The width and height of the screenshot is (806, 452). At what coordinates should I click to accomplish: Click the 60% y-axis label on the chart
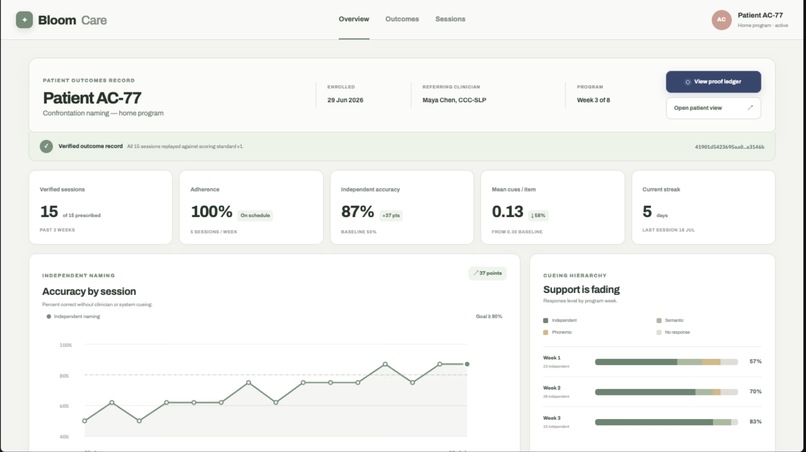point(64,406)
